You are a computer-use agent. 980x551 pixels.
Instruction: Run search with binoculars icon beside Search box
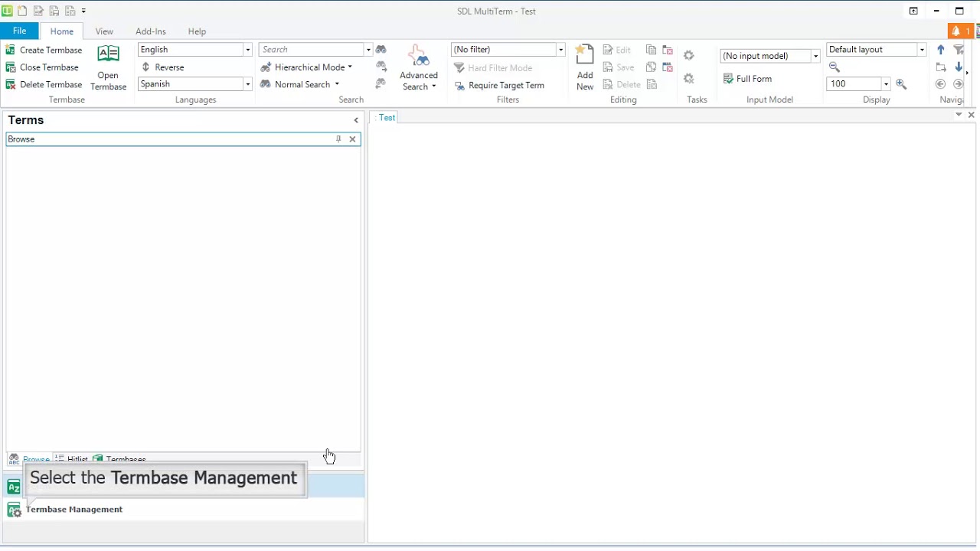tap(381, 49)
